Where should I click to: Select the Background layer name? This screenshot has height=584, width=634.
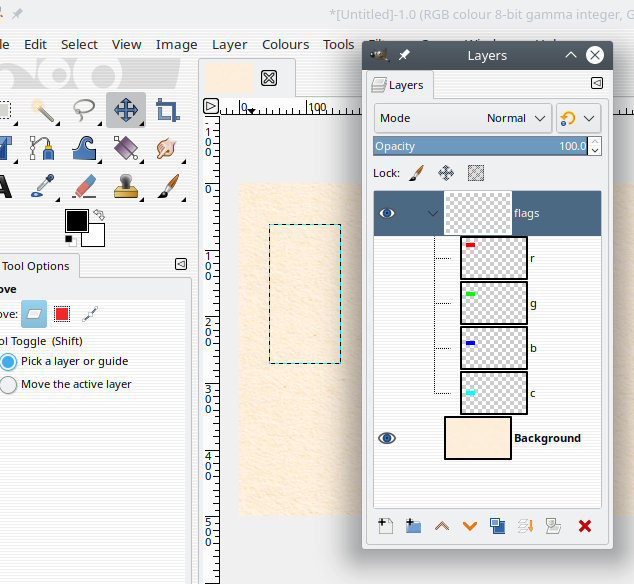pos(547,438)
